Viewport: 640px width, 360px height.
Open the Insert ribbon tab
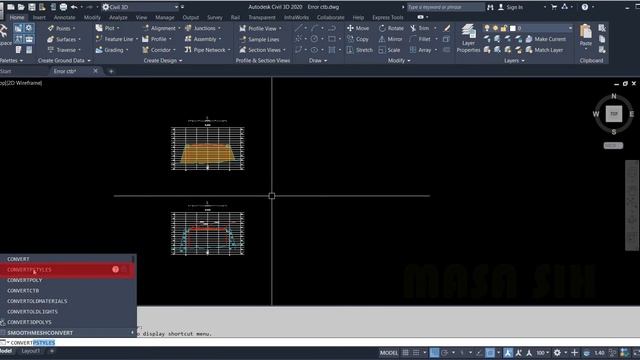click(x=39, y=18)
